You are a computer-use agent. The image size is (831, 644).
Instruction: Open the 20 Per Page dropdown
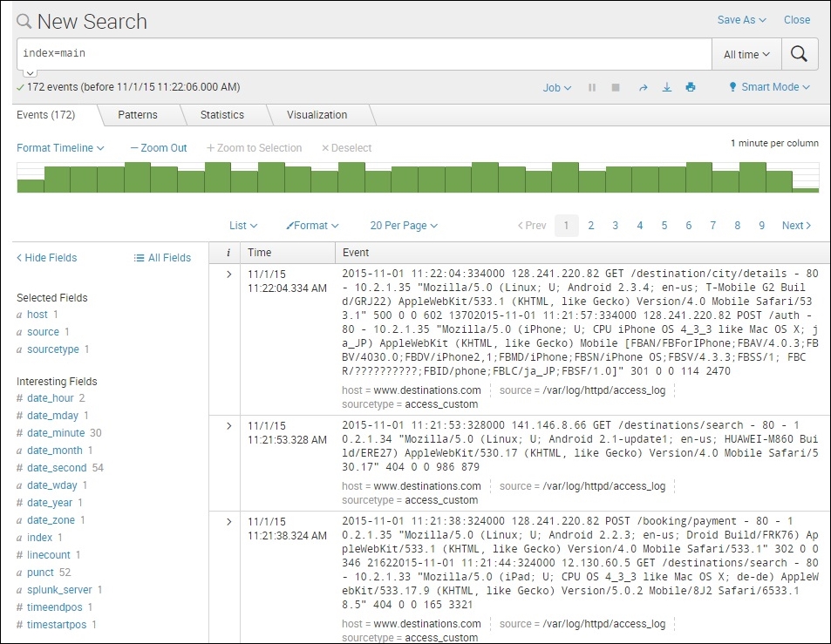click(403, 226)
